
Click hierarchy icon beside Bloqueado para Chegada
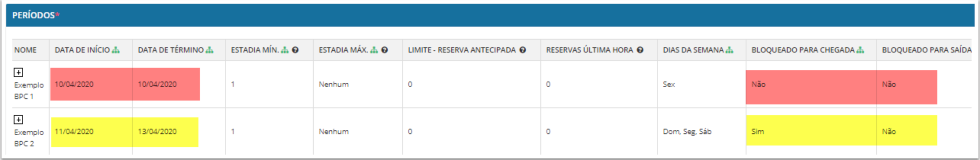pyautogui.click(x=860, y=50)
